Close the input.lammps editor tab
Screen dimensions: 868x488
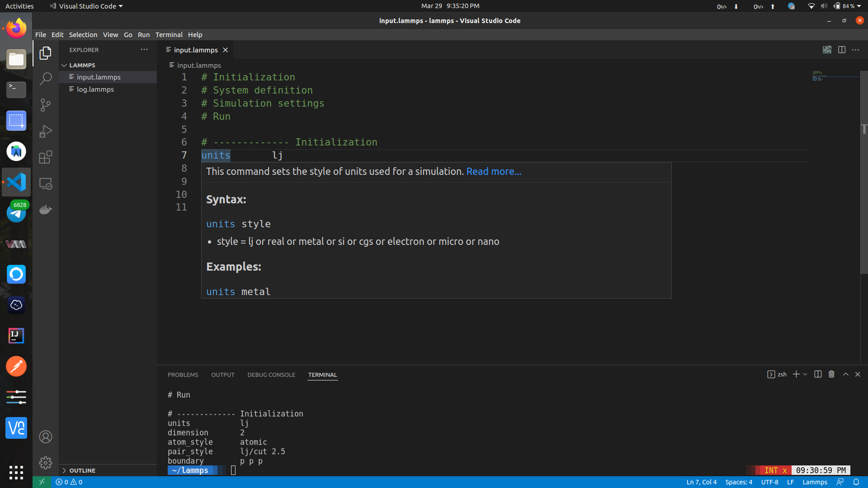(225, 50)
